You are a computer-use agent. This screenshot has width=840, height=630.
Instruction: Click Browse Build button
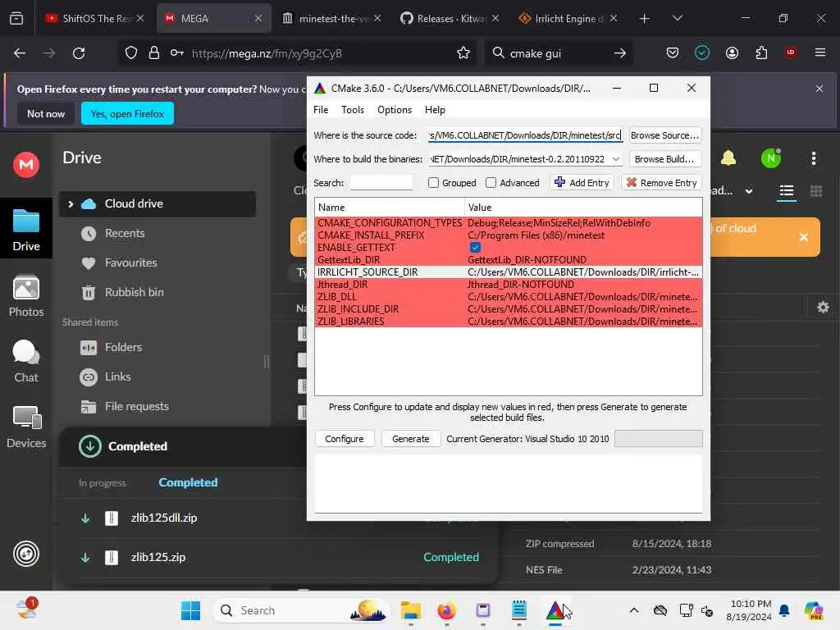664,159
